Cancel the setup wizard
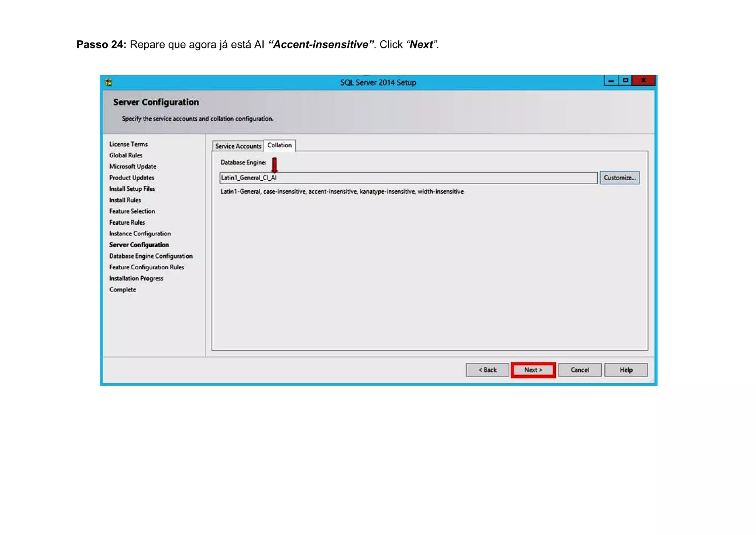756x535 pixels. 580,370
